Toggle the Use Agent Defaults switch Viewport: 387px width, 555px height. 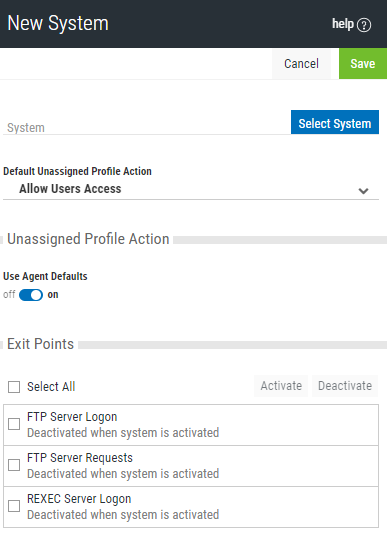click(x=31, y=295)
